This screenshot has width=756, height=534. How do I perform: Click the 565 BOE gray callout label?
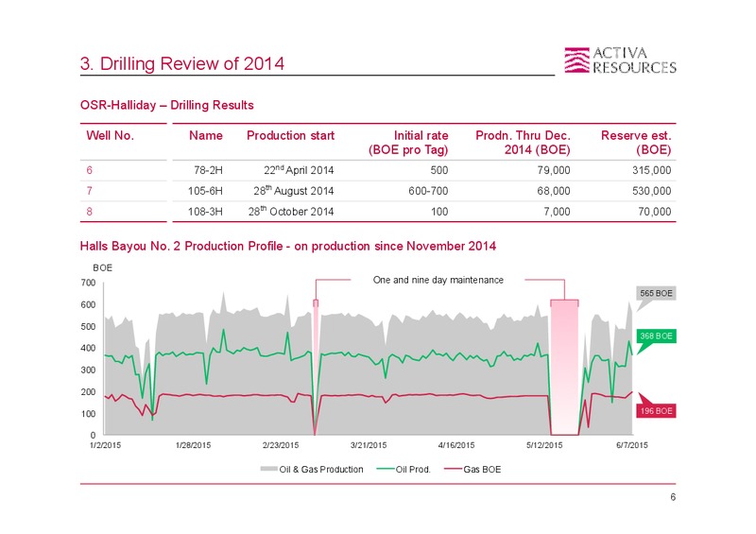coord(656,293)
